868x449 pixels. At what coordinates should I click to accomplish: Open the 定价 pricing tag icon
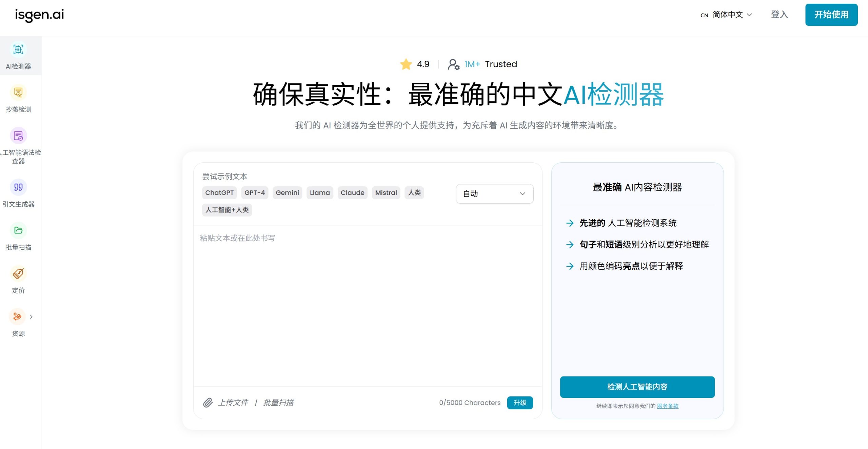(18, 273)
